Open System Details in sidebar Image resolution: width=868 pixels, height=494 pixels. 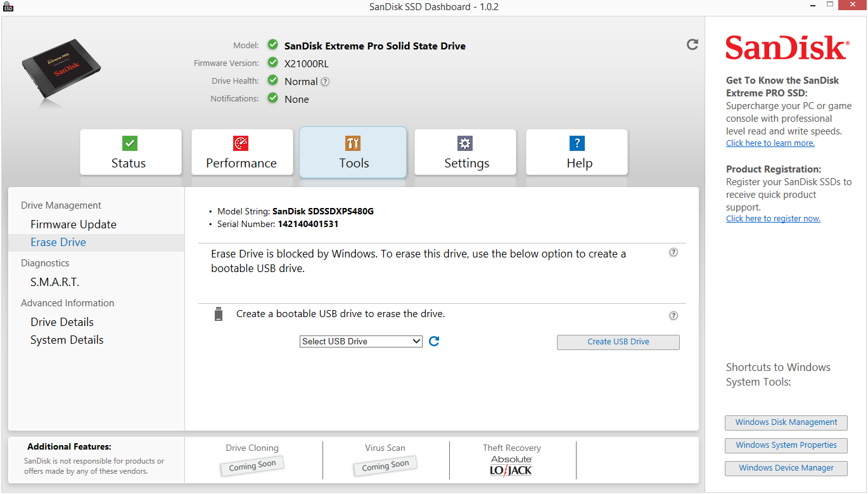pyautogui.click(x=67, y=340)
